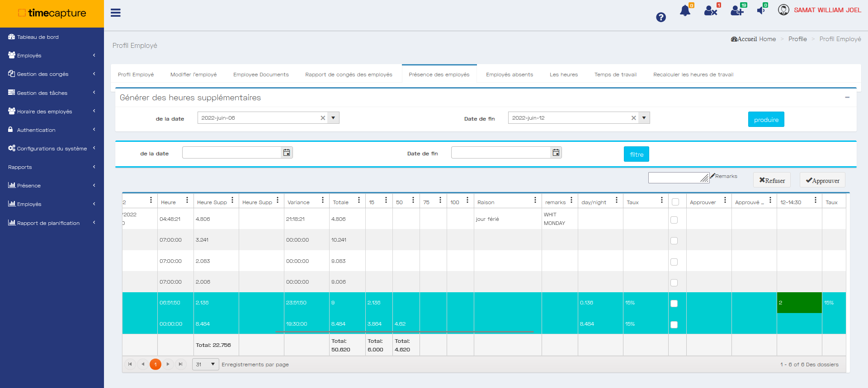This screenshot has height=388, width=868.
Task: Focus the filter de la date field
Action: pyautogui.click(x=232, y=153)
